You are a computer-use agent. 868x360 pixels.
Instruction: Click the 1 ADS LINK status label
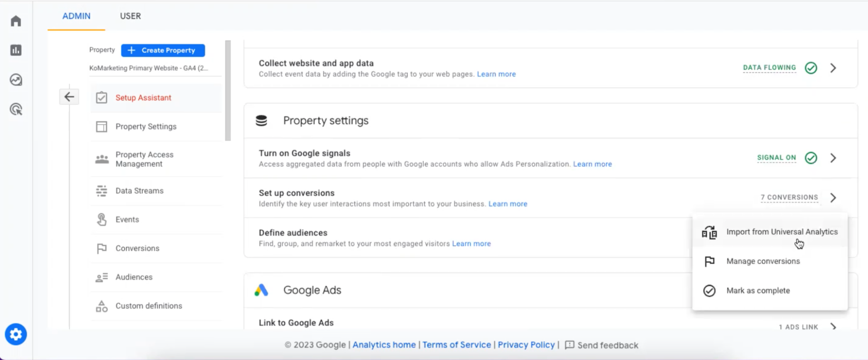pos(798,327)
